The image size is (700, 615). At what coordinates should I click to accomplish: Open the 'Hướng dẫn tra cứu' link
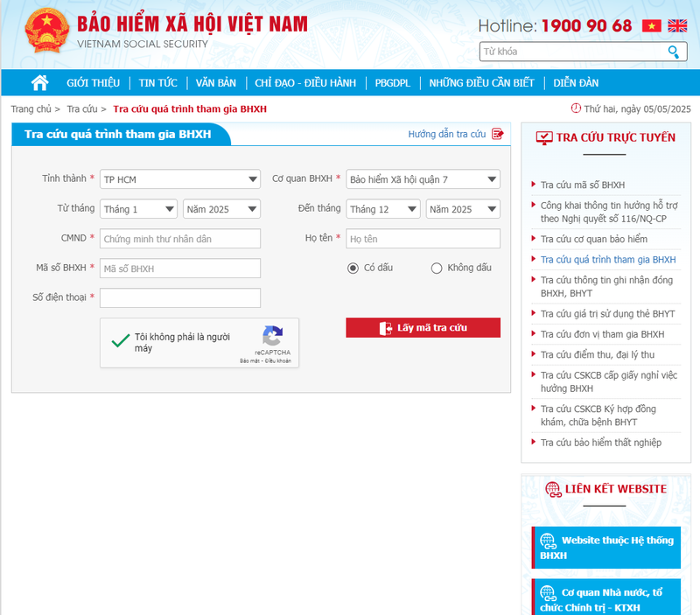pos(447,135)
